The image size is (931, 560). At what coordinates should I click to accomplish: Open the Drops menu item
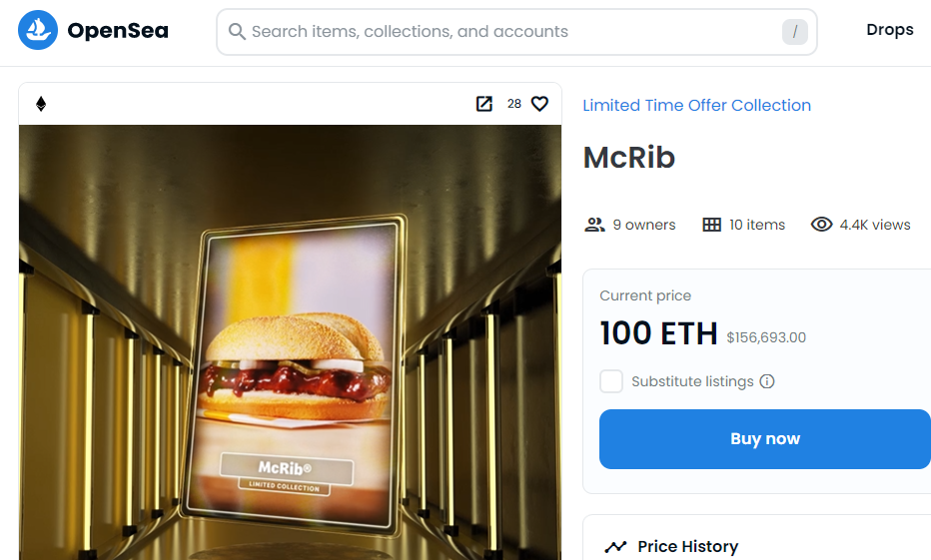point(889,30)
